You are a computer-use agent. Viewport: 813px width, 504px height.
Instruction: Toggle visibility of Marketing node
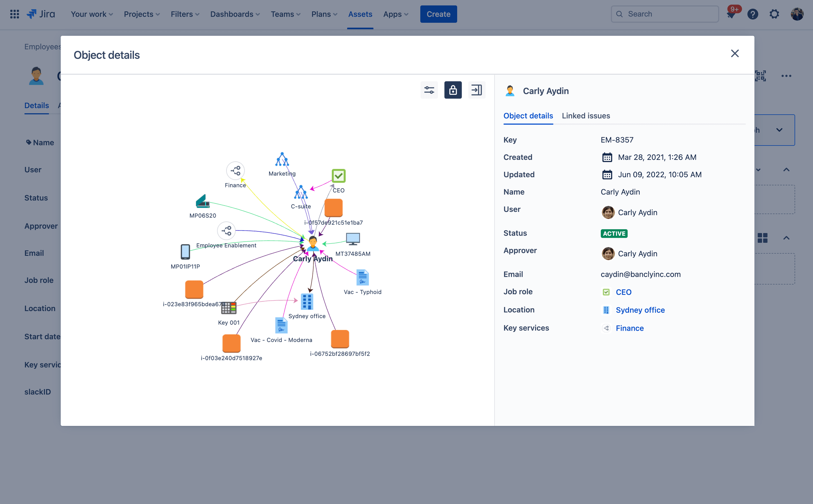coord(282,159)
